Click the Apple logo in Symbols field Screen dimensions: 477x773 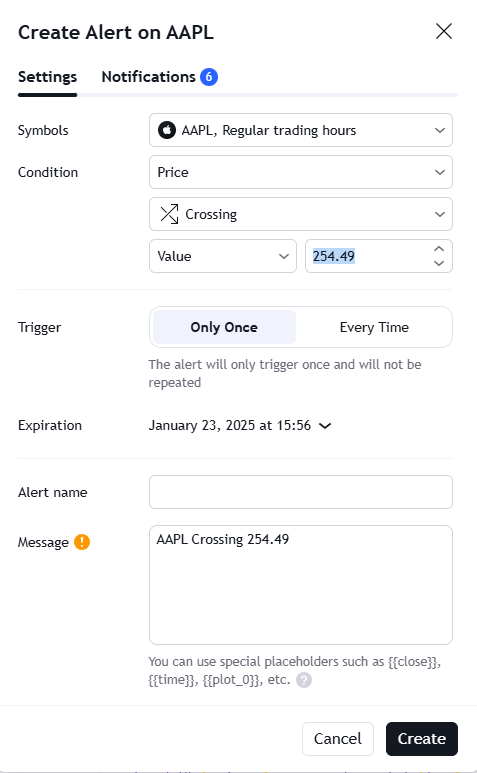tap(167, 130)
